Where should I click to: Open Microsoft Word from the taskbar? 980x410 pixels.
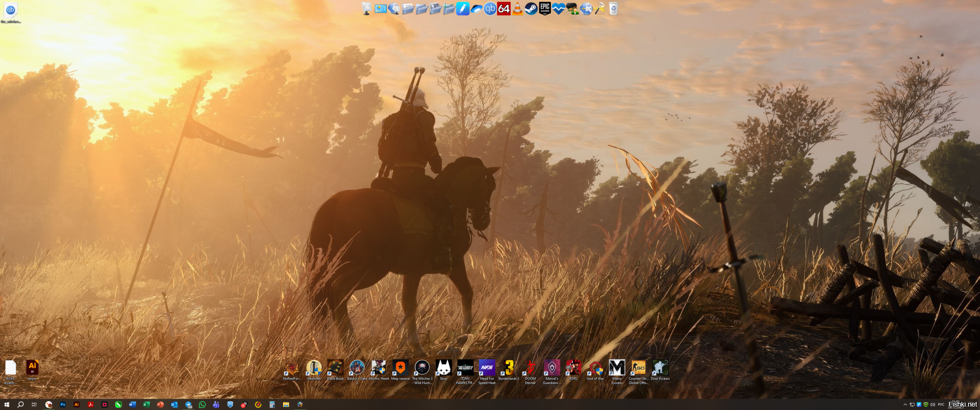point(132,405)
